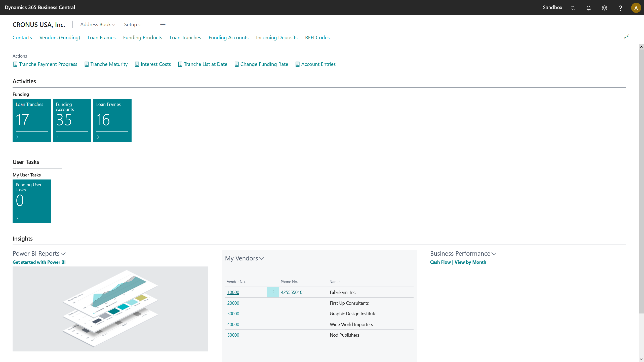Image resolution: width=644 pixels, height=362 pixels.
Task: Click the Tranche Payment Progress report icon
Action: [x=15, y=64]
